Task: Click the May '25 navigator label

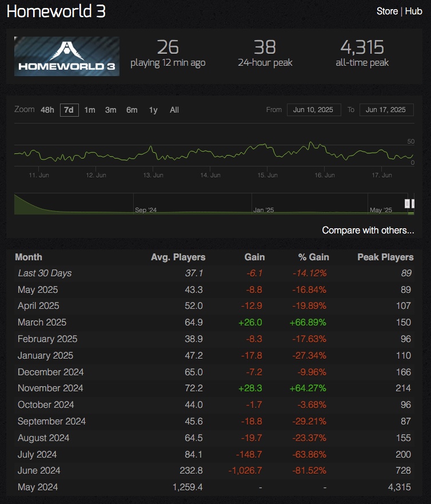Action: tap(381, 210)
